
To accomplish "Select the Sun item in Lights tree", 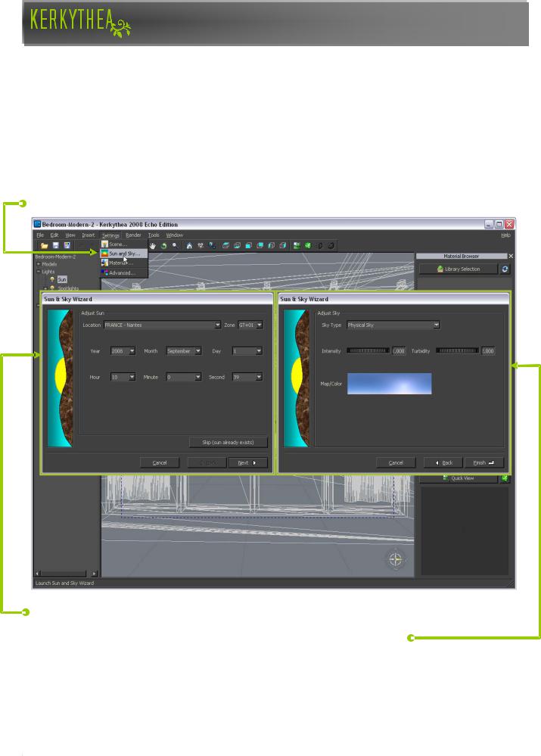I will [62, 280].
